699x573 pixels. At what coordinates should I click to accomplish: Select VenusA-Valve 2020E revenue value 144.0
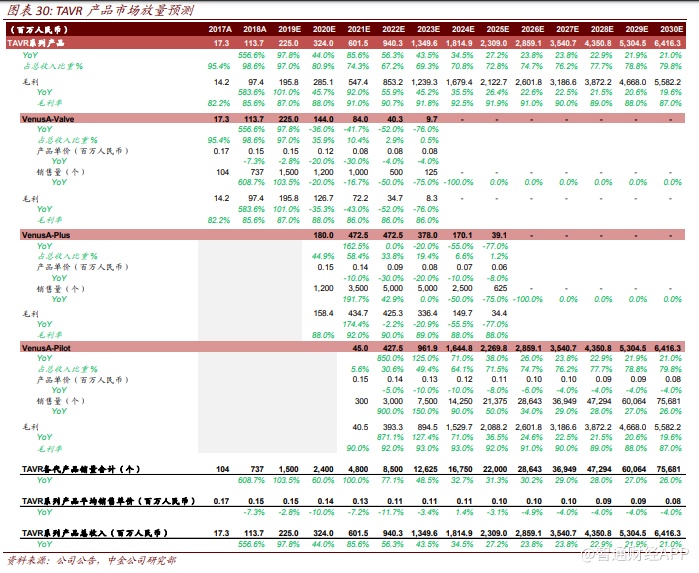click(x=324, y=119)
